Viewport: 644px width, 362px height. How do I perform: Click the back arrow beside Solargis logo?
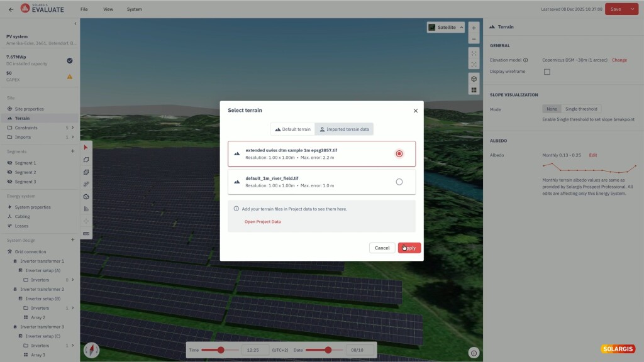[x=11, y=9]
